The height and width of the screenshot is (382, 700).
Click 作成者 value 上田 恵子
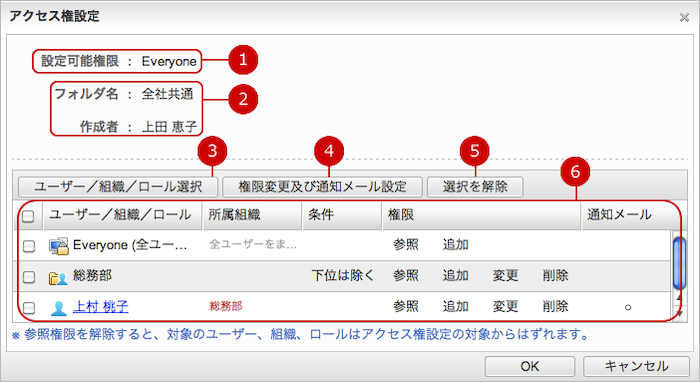pyautogui.click(x=169, y=127)
